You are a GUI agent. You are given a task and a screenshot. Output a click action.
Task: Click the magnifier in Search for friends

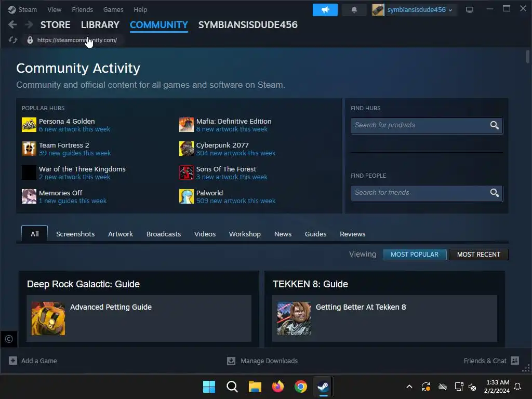click(x=495, y=193)
